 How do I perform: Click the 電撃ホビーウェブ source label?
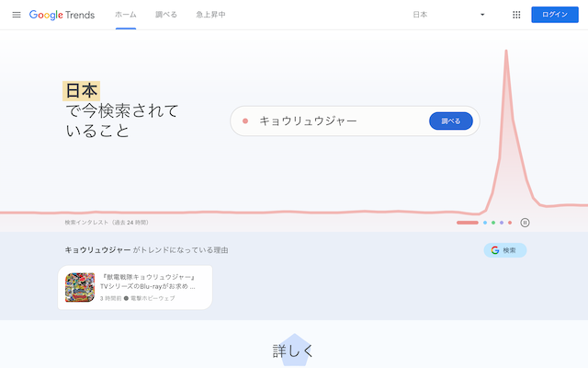click(153, 298)
